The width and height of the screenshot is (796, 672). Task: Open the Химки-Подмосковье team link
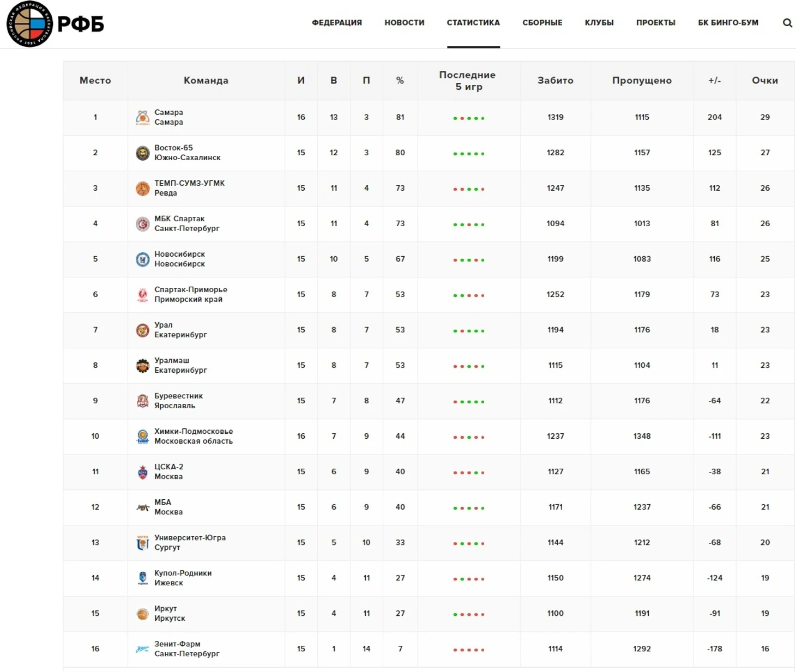pos(194,436)
